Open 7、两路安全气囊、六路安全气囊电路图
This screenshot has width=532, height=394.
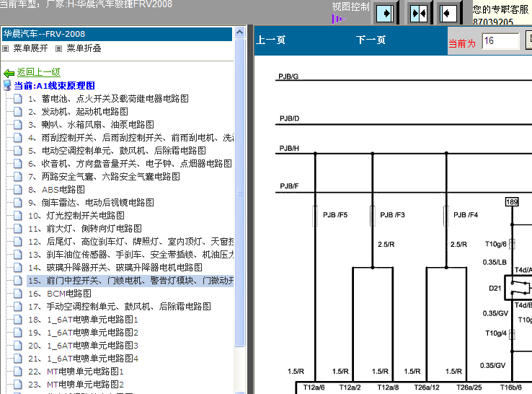point(104,177)
